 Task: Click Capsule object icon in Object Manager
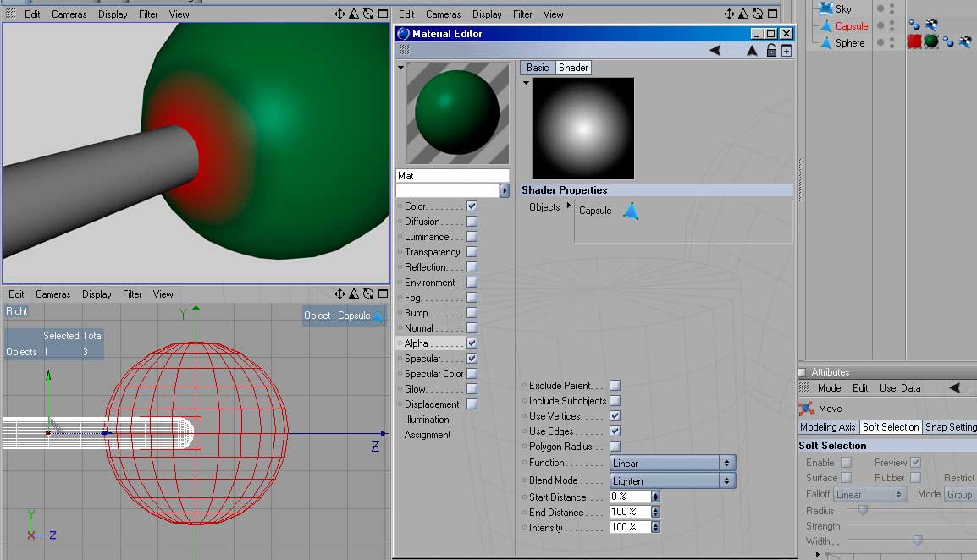825,25
